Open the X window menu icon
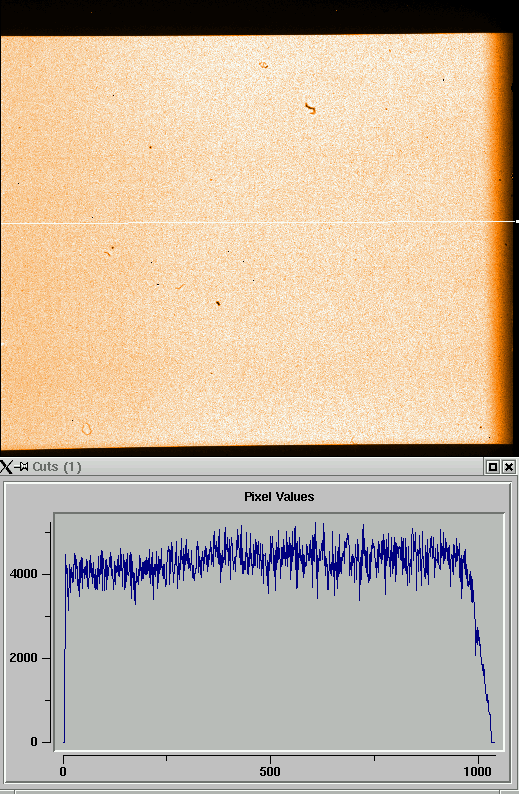This screenshot has width=519, height=794. point(6,466)
